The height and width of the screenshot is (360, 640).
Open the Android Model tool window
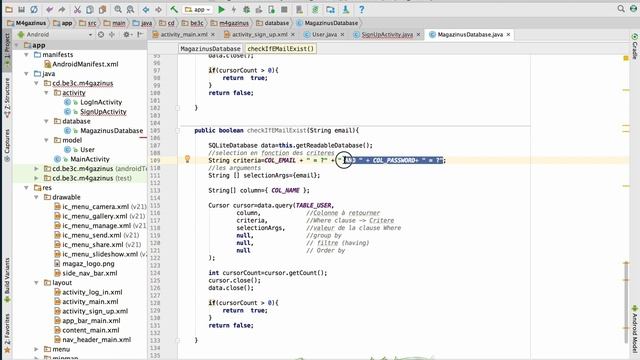(635, 329)
